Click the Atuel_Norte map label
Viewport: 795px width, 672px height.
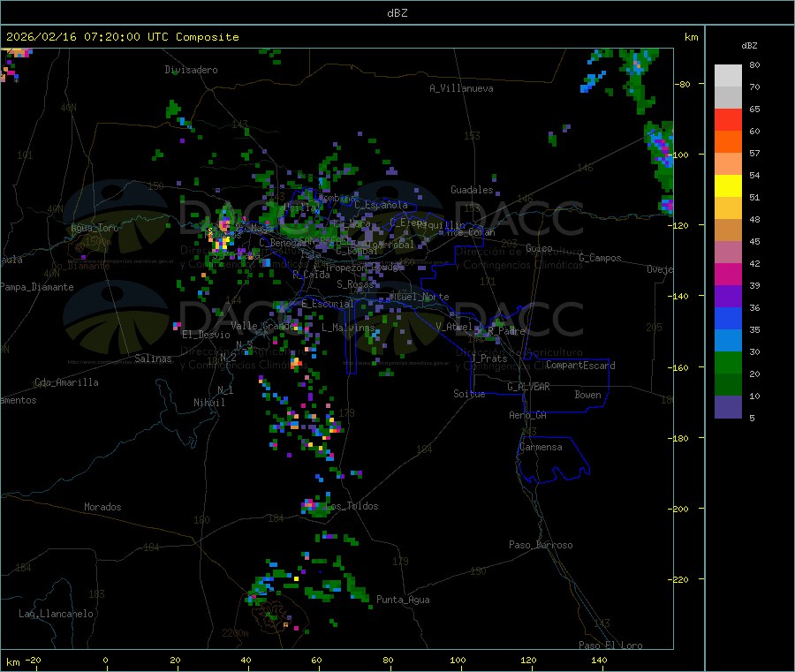click(x=420, y=297)
